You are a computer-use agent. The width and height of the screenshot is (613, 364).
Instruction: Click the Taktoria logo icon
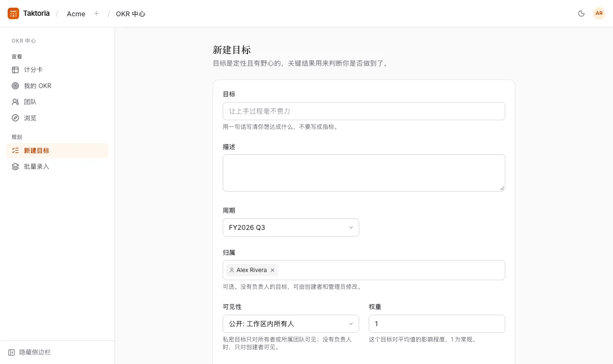(x=13, y=13)
